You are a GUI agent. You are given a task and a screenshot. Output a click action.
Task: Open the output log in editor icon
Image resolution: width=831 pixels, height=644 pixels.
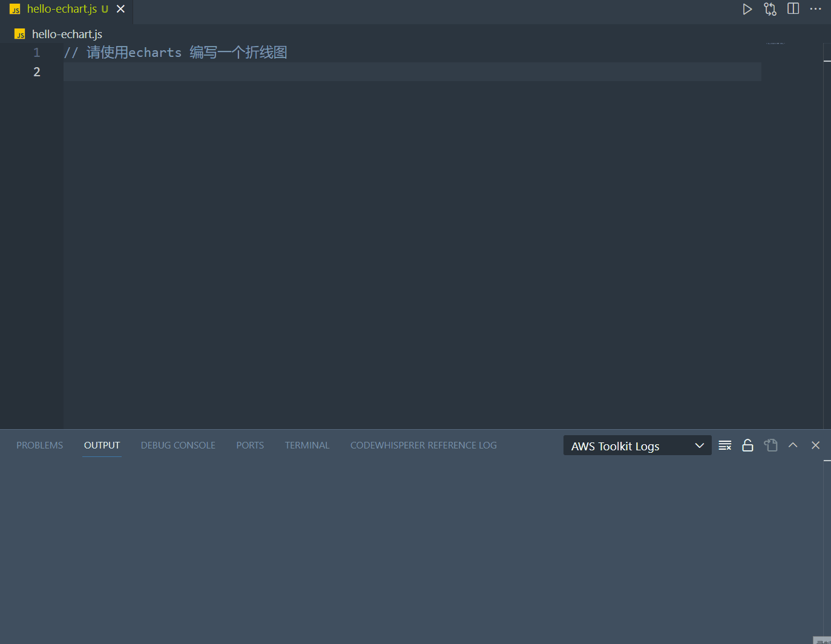point(770,445)
